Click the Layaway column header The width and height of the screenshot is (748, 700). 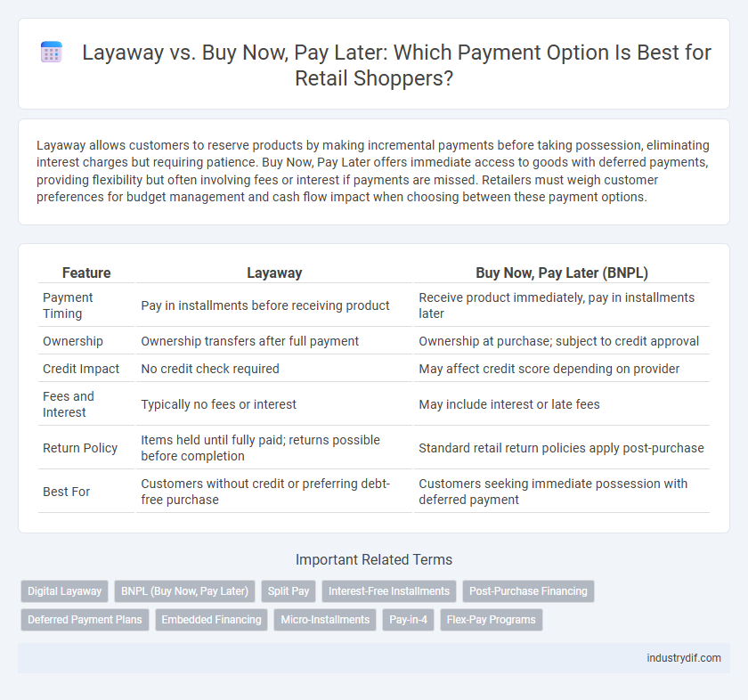(274, 273)
